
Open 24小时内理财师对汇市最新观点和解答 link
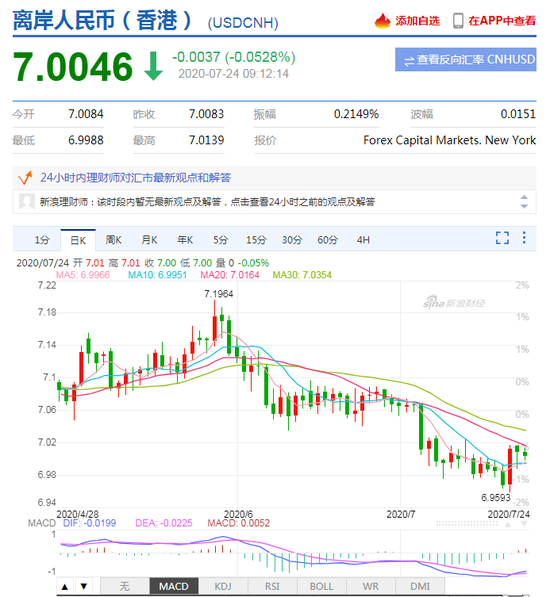136,178
